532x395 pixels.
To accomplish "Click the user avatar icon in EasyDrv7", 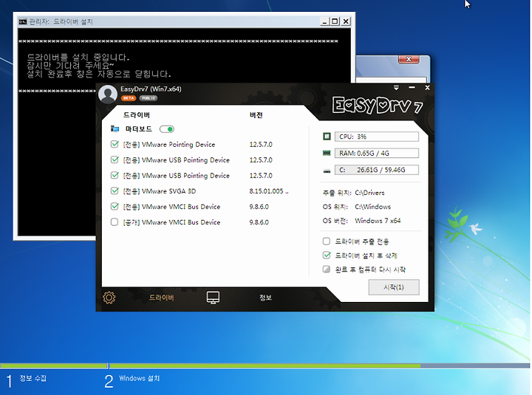I will point(108,94).
